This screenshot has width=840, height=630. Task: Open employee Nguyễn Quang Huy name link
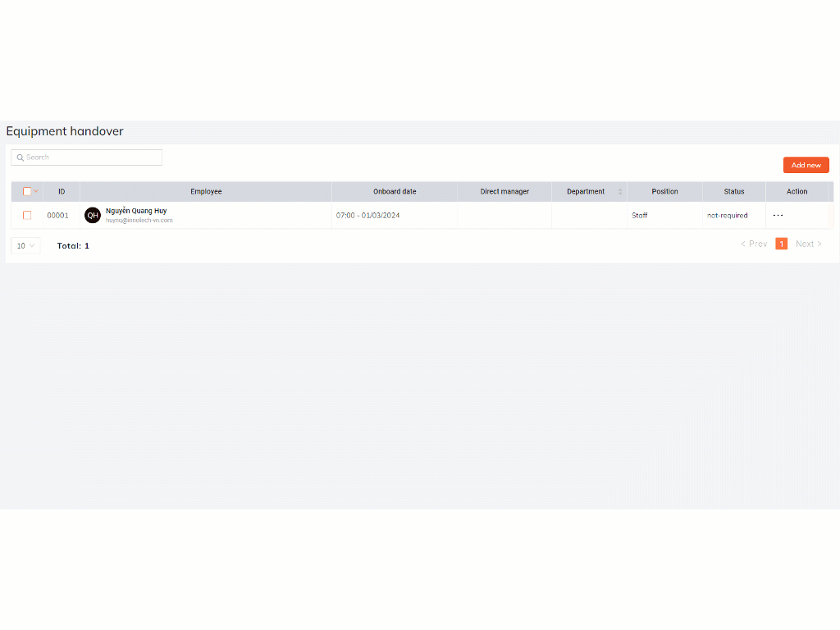pyautogui.click(x=136, y=211)
